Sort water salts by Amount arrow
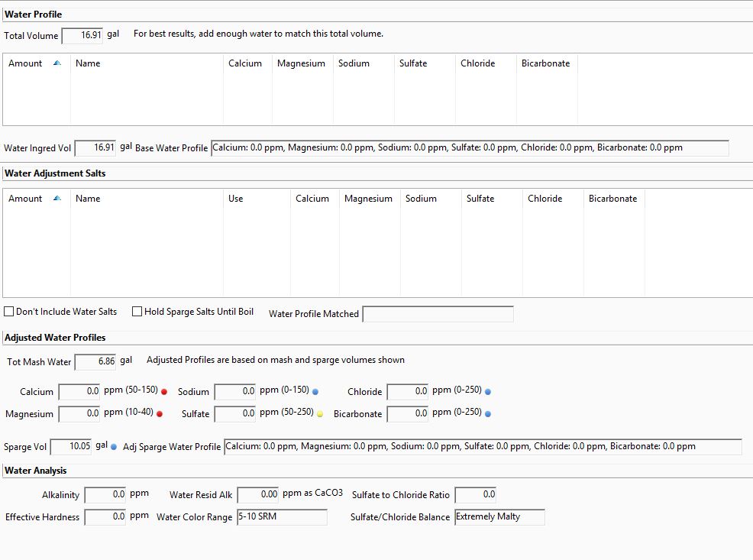This screenshot has width=753, height=560. tap(57, 199)
